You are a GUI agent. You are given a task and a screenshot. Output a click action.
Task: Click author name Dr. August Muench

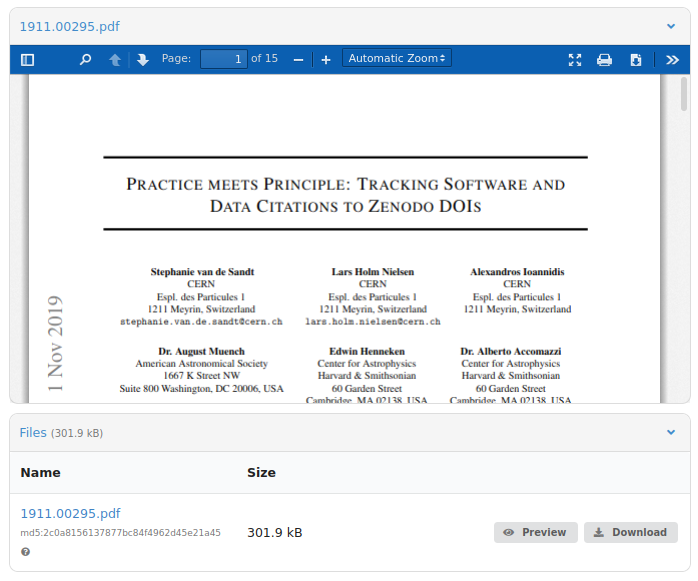pyautogui.click(x=201, y=351)
